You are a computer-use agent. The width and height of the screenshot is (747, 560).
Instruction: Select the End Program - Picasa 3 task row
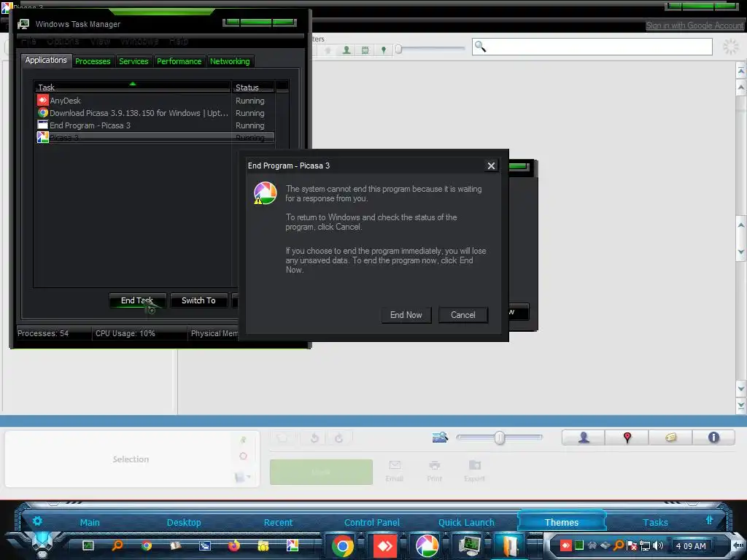156,125
